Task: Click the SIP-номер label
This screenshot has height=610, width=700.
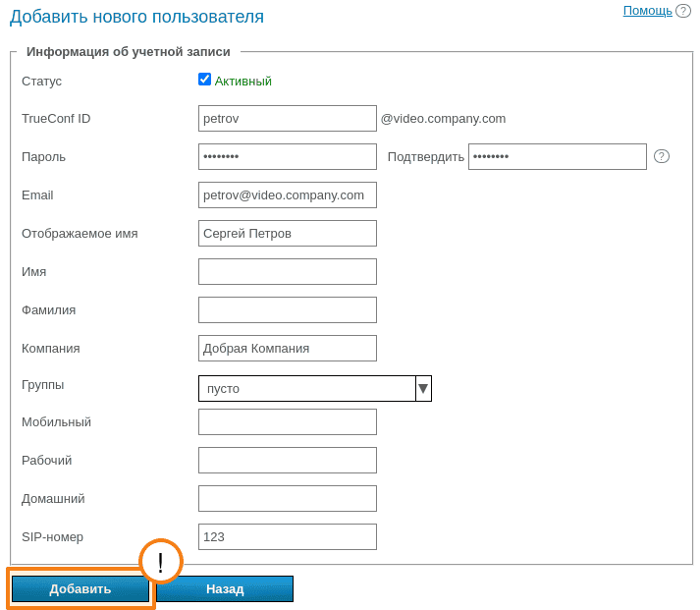Action: [52, 537]
